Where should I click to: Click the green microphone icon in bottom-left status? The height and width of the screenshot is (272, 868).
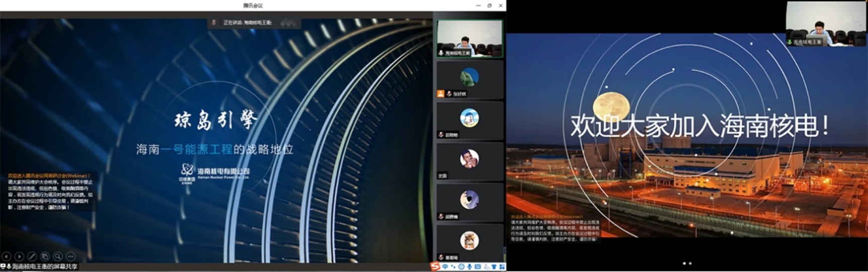pos(9,266)
